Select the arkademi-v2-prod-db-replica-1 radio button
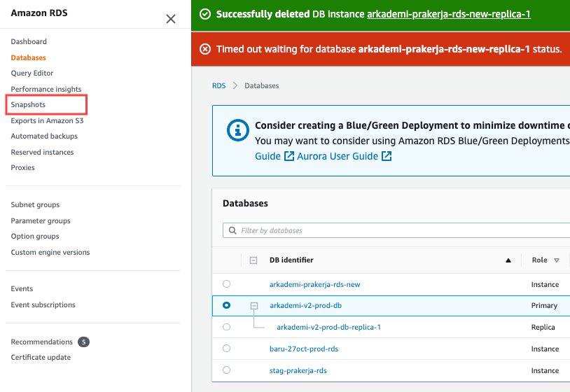The height and width of the screenshot is (392, 570). (226, 327)
